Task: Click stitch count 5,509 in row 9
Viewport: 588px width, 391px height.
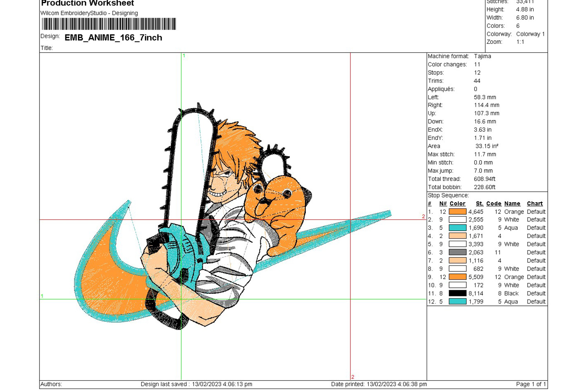Action: 476,277
